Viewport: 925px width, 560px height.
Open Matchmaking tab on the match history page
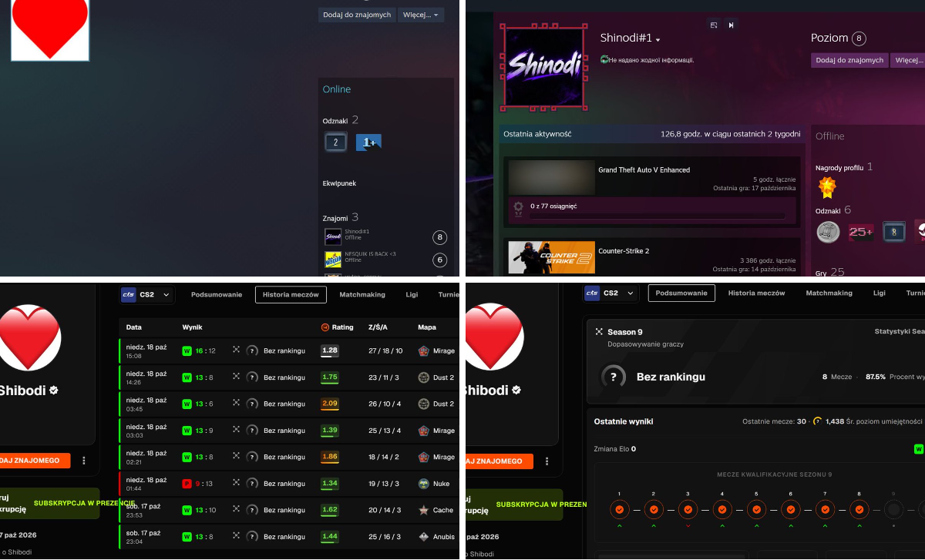pyautogui.click(x=363, y=294)
